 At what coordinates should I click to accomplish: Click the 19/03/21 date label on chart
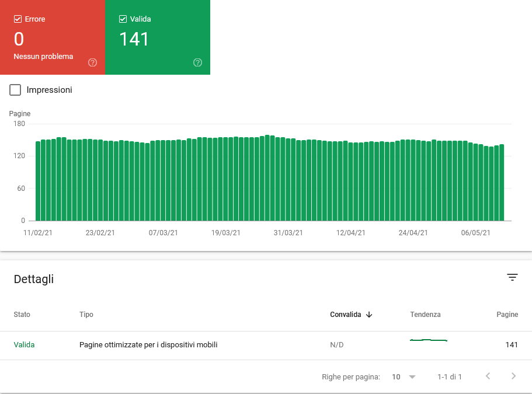(225, 233)
